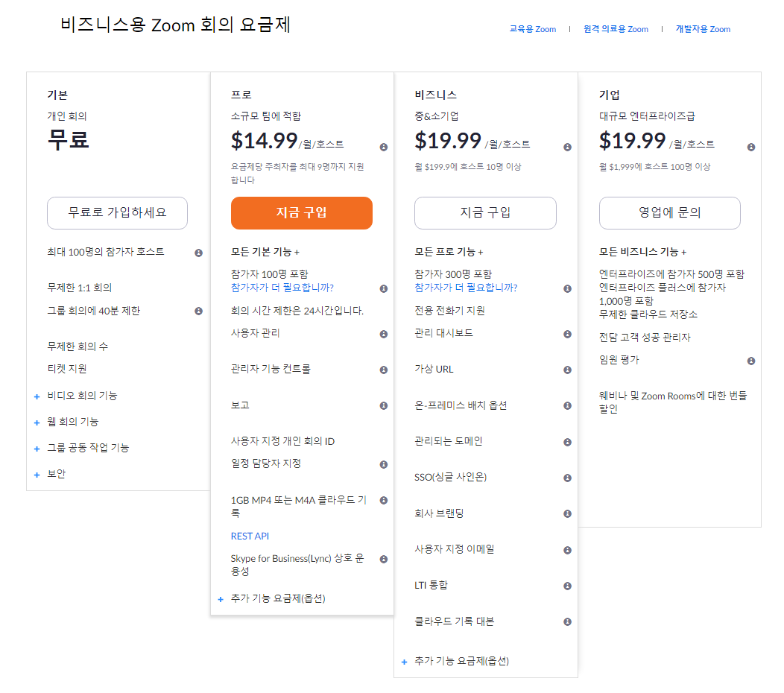
Task: Show info for 온-프레미스 배치 옵션
Action: point(567,405)
